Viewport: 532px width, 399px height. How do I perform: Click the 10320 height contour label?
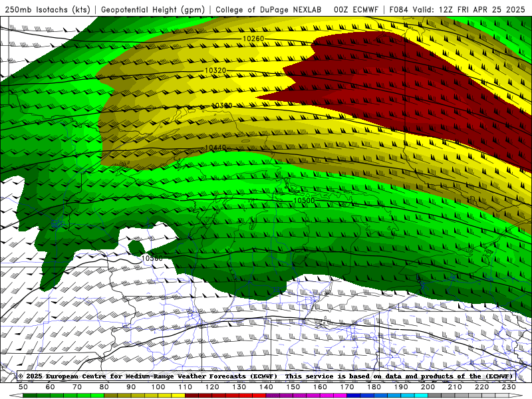pyautogui.click(x=215, y=70)
